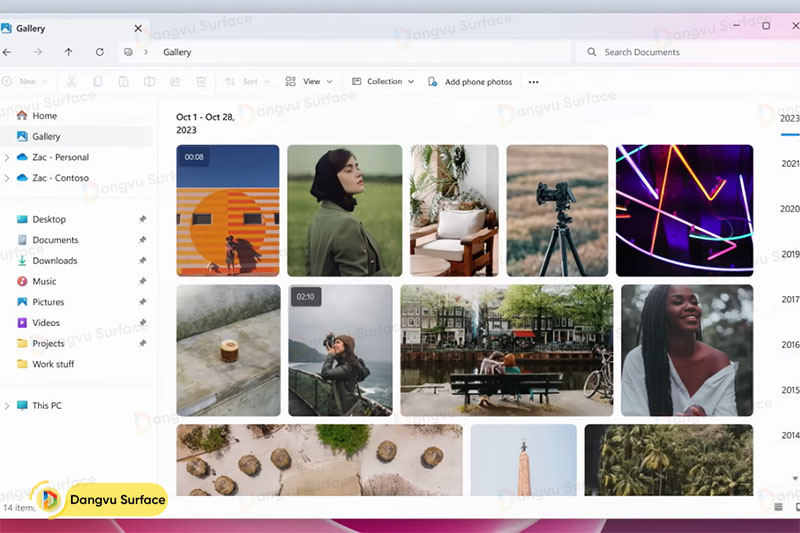Expand the Zac - Personal tree node
Viewport: 800px width, 533px height.
point(7,158)
